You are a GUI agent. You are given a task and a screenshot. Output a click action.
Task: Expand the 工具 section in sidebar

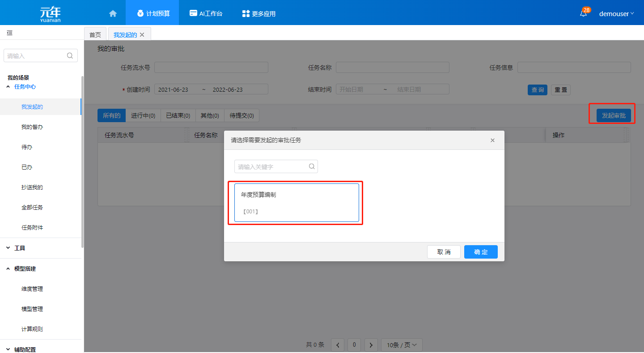click(x=20, y=248)
